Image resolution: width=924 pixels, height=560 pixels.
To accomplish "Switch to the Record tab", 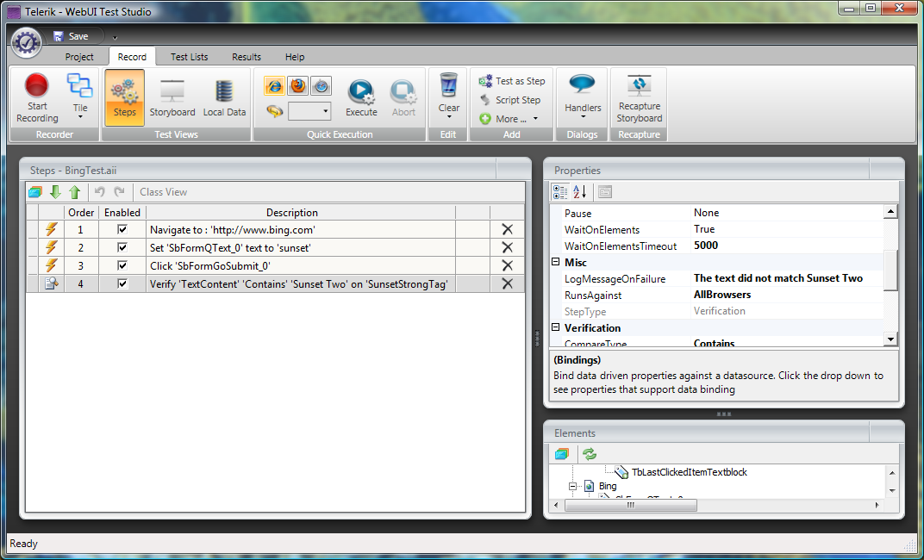I will tap(132, 57).
